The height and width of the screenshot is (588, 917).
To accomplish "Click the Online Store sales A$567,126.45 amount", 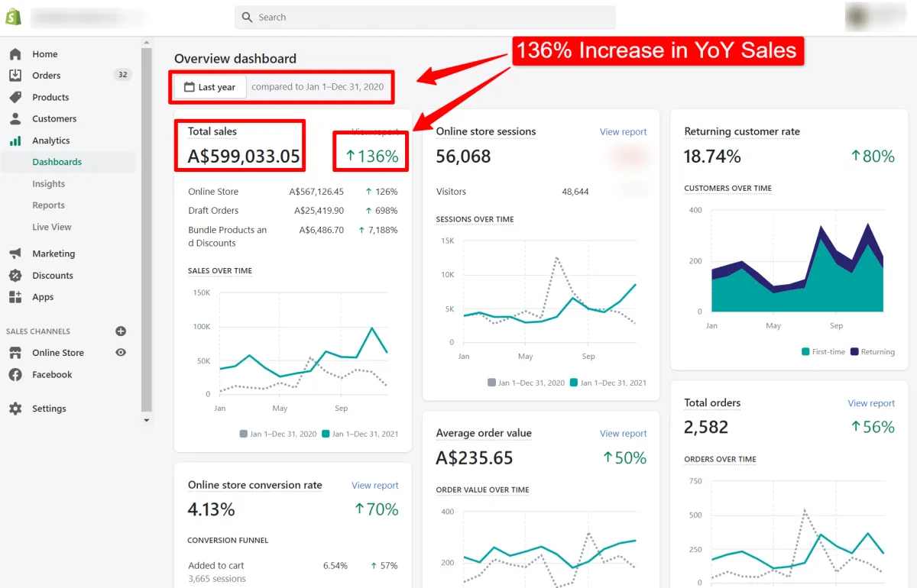I will 316,192.
